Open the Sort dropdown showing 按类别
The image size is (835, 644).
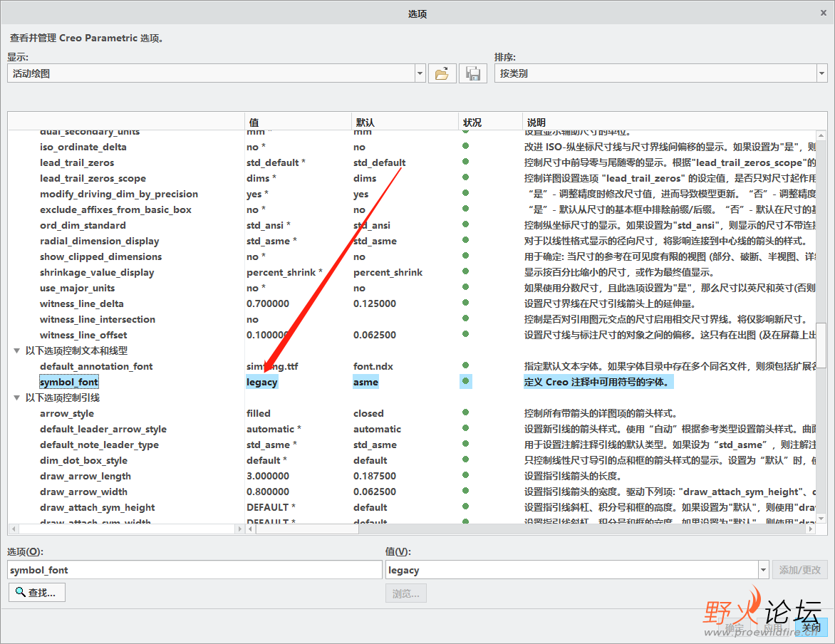821,73
